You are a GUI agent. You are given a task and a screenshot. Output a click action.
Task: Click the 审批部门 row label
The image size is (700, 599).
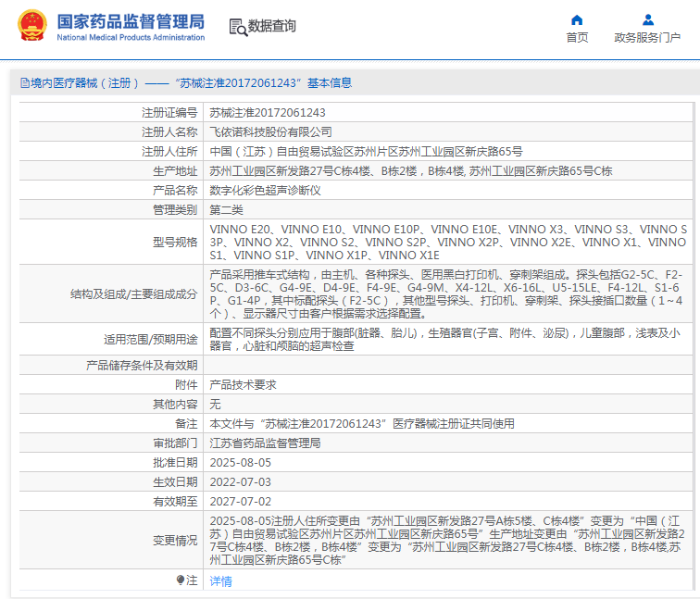click(x=175, y=443)
